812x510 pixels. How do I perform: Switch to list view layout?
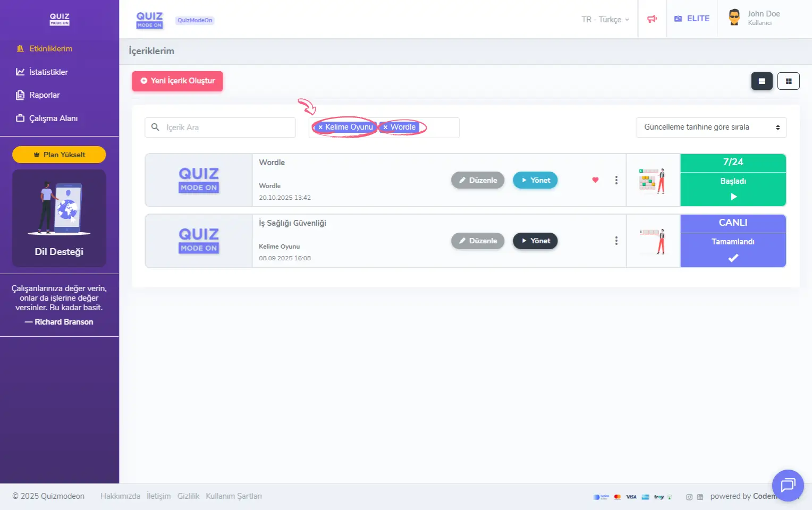pyautogui.click(x=762, y=81)
